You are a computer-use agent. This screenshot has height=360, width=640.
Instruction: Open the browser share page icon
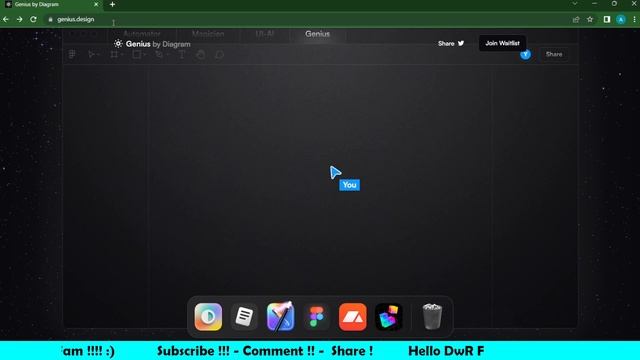576,19
